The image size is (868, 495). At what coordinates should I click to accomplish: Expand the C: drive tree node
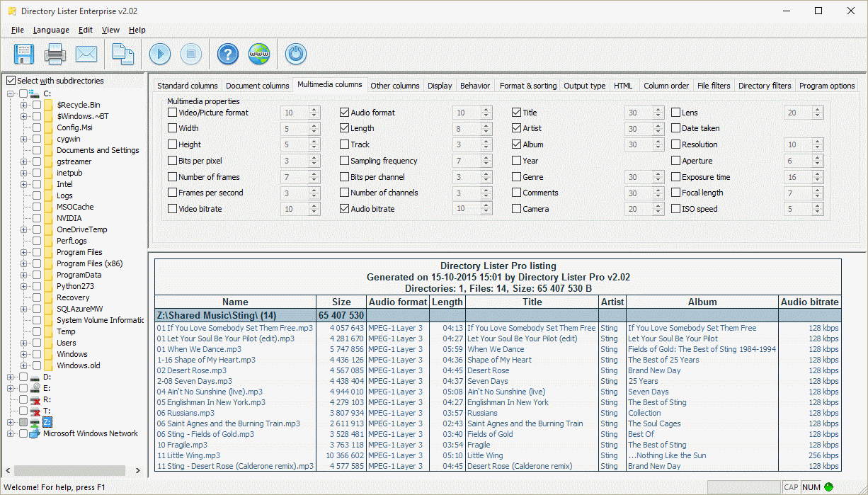(x=11, y=93)
